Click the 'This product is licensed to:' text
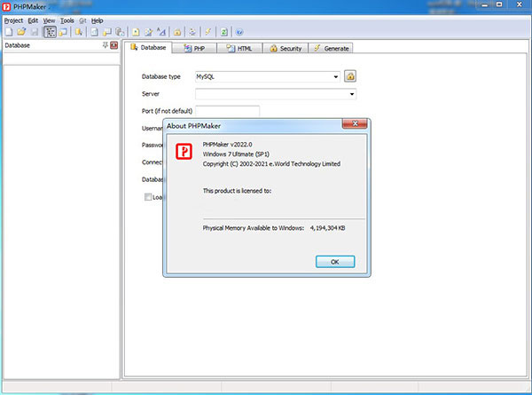 click(237, 191)
